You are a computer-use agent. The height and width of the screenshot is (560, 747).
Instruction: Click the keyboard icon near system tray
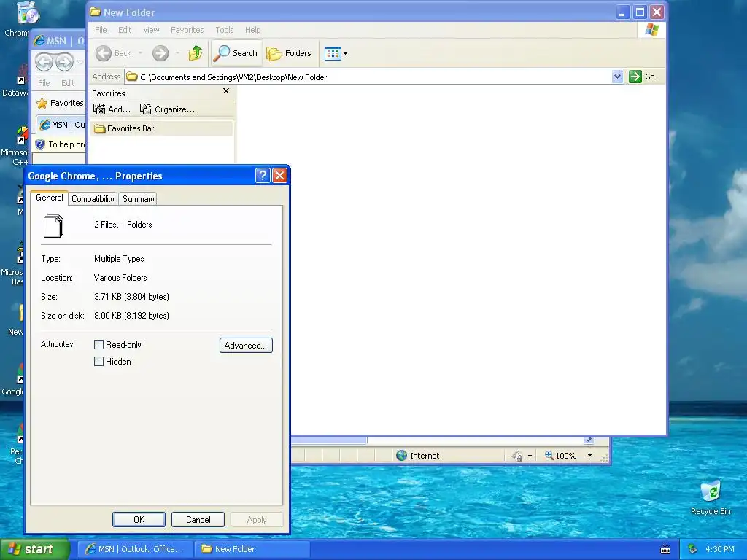pyautogui.click(x=665, y=550)
